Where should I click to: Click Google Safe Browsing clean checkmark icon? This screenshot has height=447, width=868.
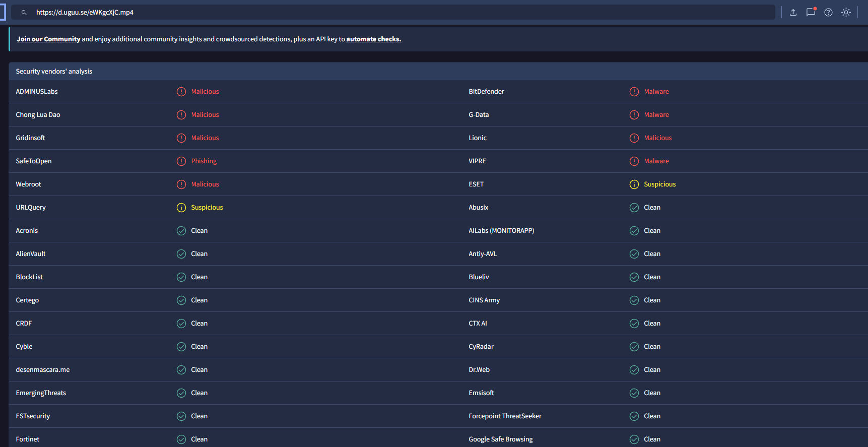click(634, 439)
